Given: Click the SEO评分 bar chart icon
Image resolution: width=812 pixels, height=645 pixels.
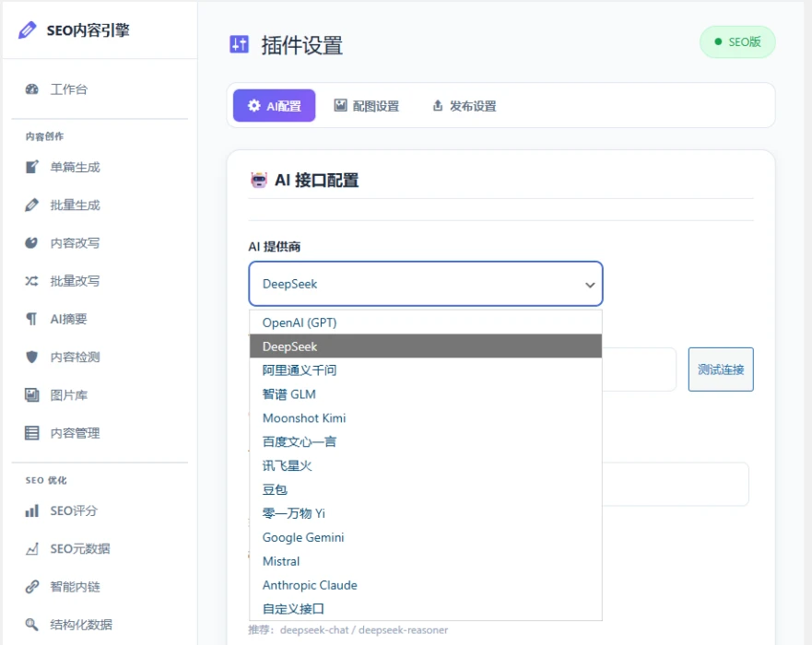Looking at the screenshot, I should tap(31, 510).
